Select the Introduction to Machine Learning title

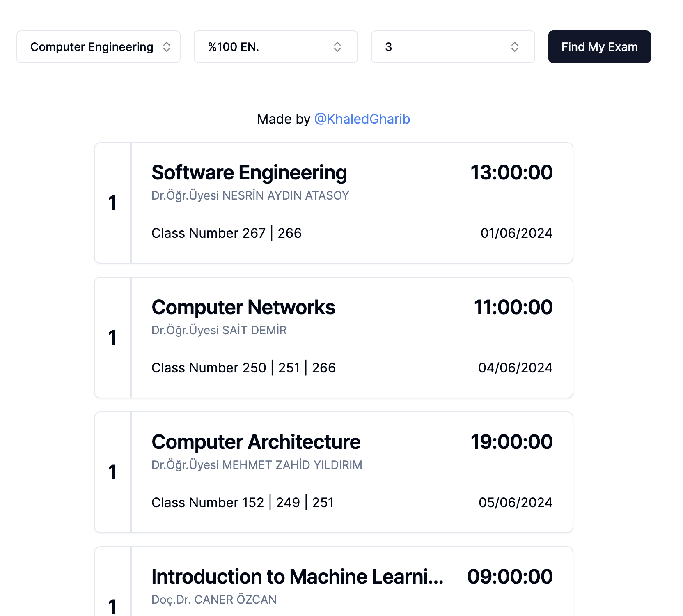point(298,577)
